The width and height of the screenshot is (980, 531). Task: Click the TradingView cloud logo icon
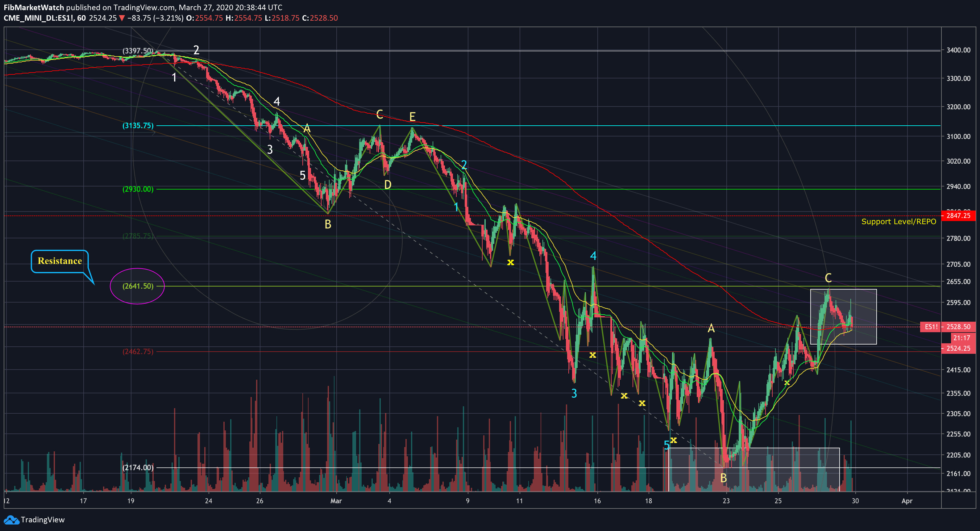pos(11,520)
